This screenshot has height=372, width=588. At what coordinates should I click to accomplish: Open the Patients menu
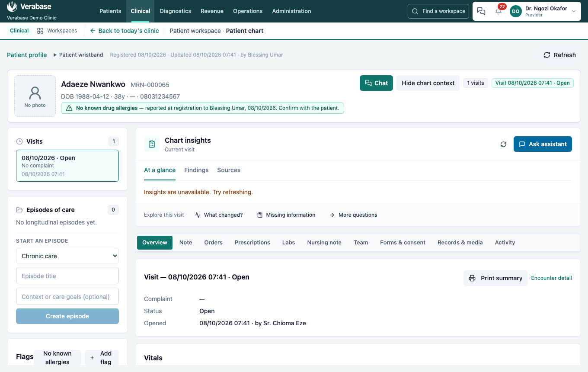(110, 11)
